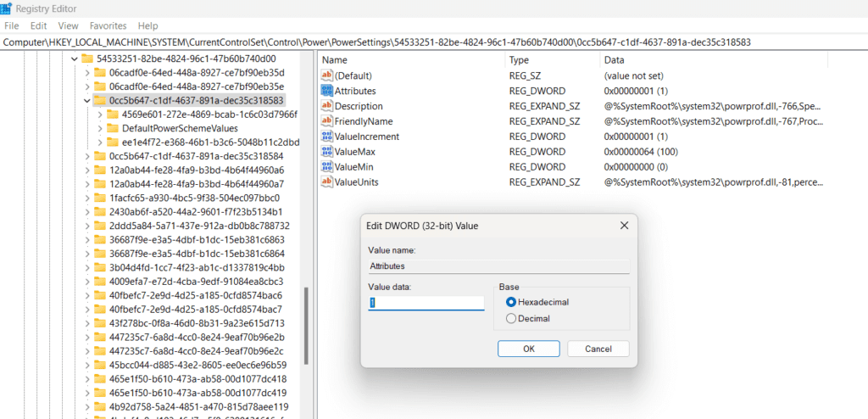The width and height of the screenshot is (868, 419).
Task: Expand the 447235c7-6a8d-4cc0-8e24-9eaf70b96e2b key
Action: click(87, 338)
